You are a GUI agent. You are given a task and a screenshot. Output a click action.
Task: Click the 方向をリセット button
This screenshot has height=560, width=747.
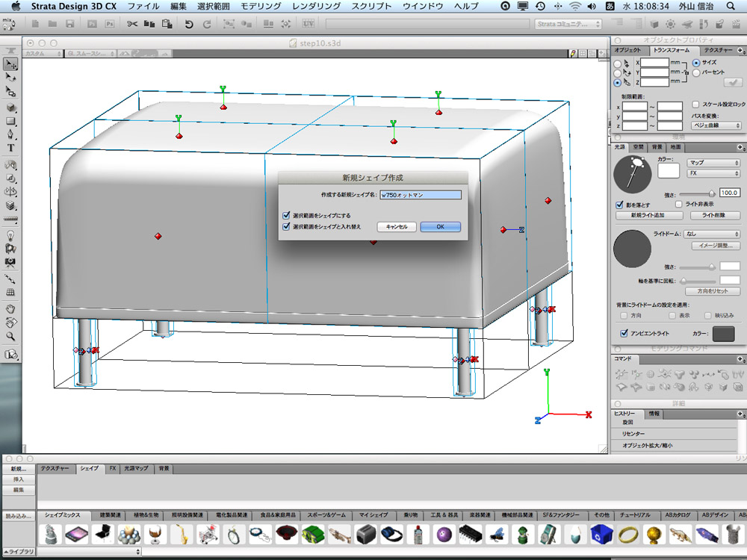712,290
